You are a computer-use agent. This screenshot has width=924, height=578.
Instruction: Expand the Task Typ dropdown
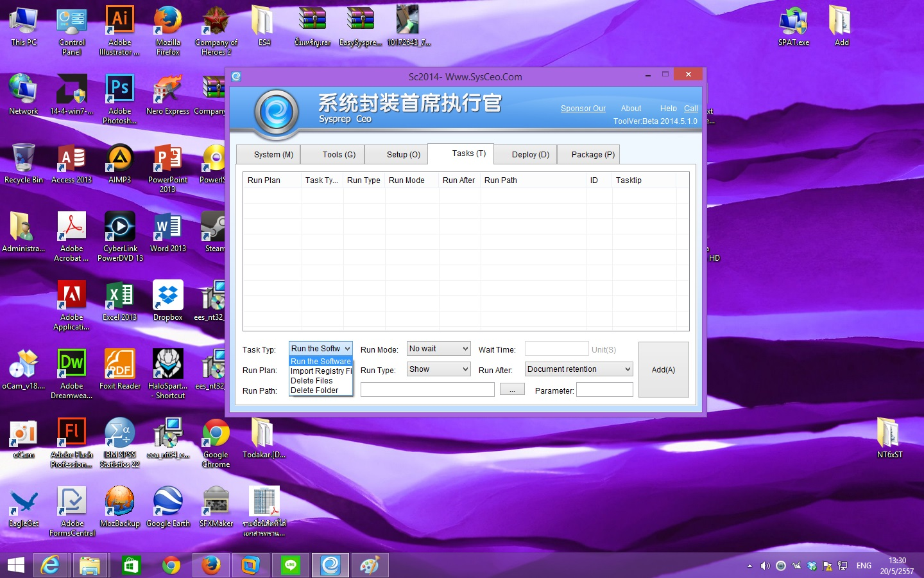click(x=320, y=349)
